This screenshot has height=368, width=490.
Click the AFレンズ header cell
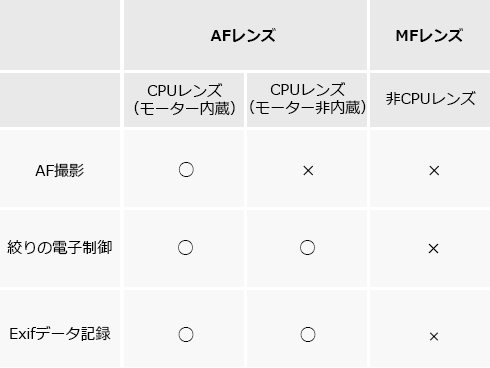pos(245,35)
